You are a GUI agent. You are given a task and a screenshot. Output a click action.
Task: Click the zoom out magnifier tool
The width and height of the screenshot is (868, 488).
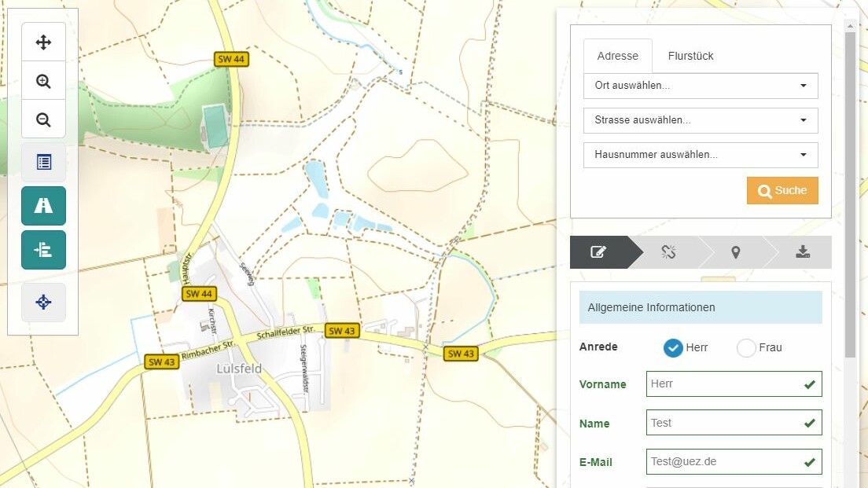43,119
